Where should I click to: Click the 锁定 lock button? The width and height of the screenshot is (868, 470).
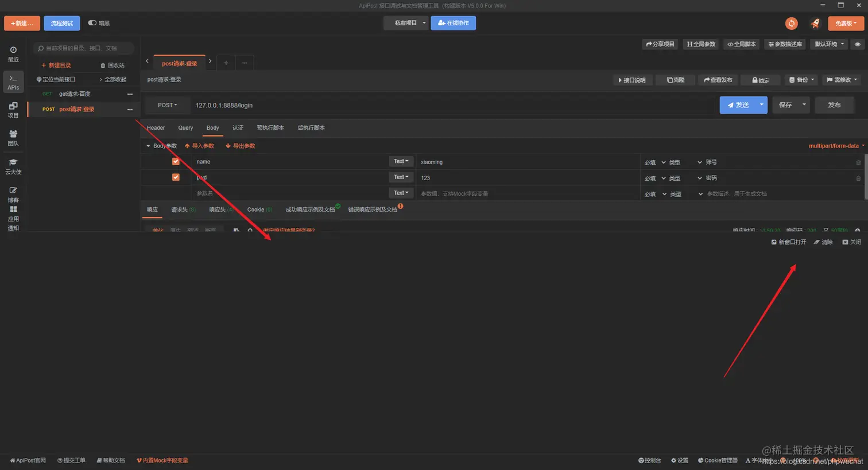761,80
